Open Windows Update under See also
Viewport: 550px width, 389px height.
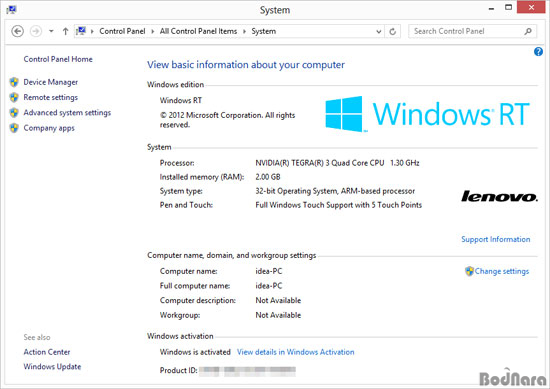[x=52, y=367]
